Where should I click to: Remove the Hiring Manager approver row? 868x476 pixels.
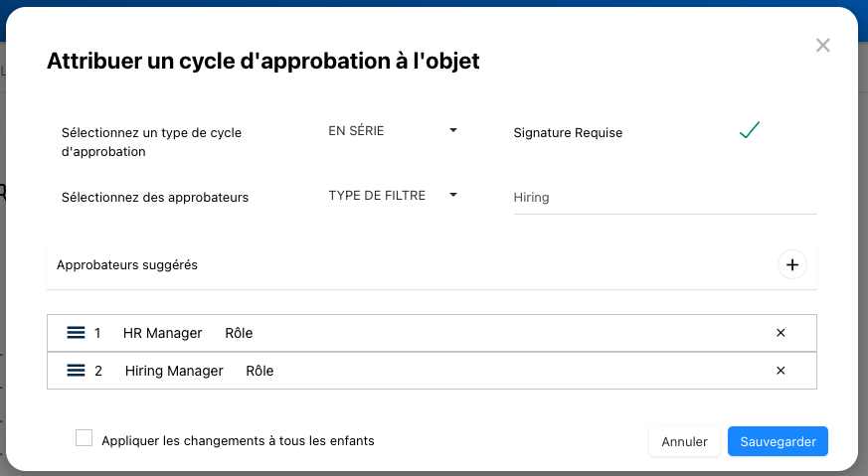[781, 371]
